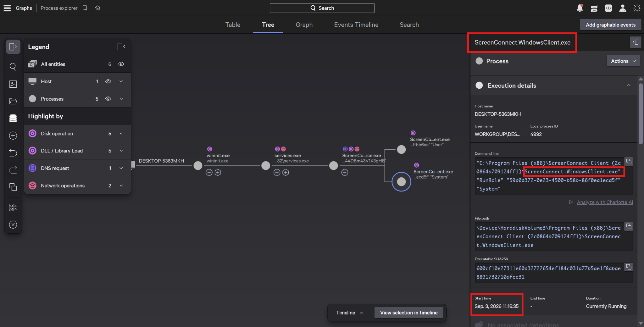Open the messages icon beside notification bell
Screen dimensions: 644x327
point(594,8)
